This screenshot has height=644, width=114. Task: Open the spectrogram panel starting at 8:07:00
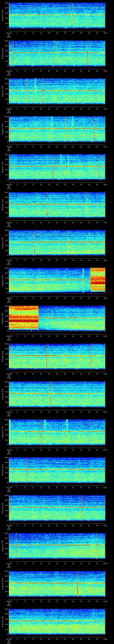click(x=57, y=243)
